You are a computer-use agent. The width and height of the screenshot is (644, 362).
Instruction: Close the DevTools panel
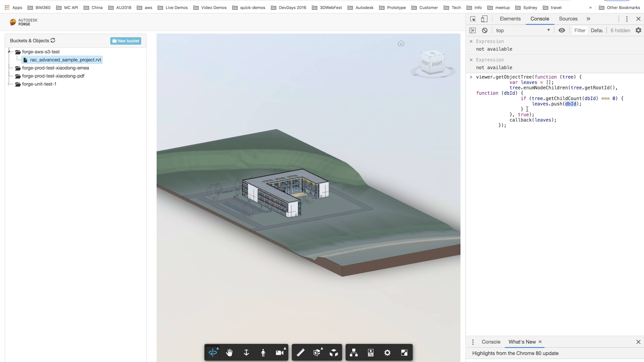(x=638, y=19)
